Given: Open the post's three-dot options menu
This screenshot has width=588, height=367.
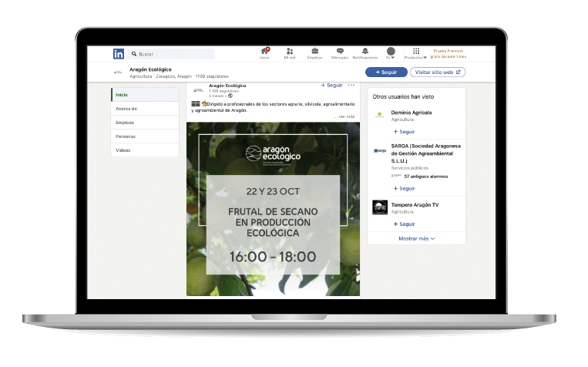Looking at the screenshot, I should 351,85.
